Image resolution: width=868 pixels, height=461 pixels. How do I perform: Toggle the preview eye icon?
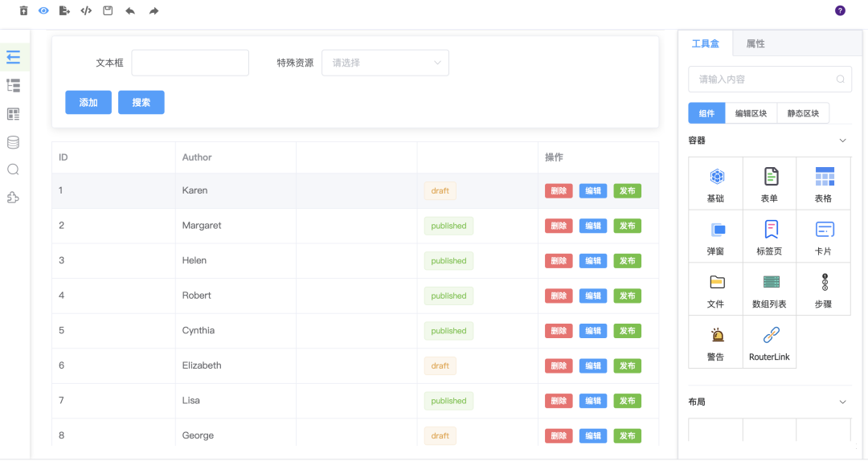coord(44,11)
